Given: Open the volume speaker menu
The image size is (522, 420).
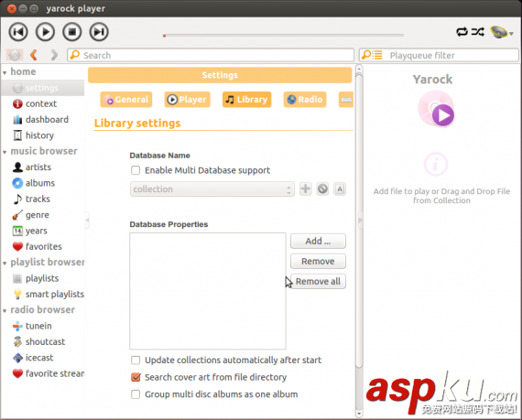Looking at the screenshot, I should point(501,32).
